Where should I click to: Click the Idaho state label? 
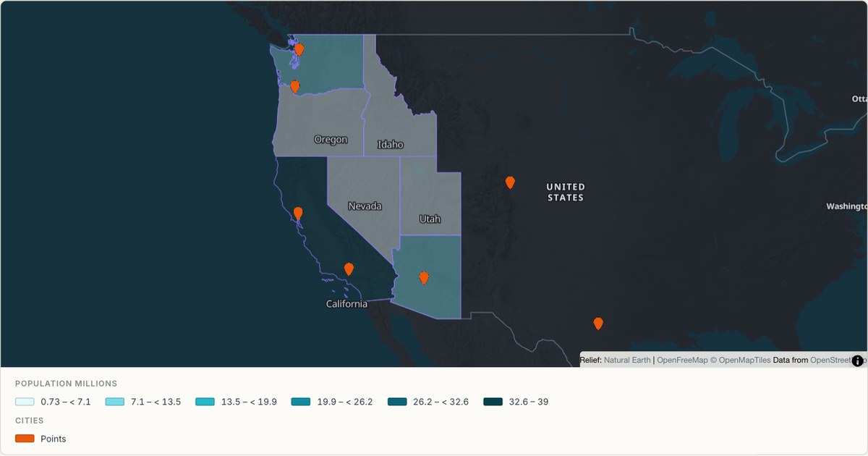[x=391, y=145]
